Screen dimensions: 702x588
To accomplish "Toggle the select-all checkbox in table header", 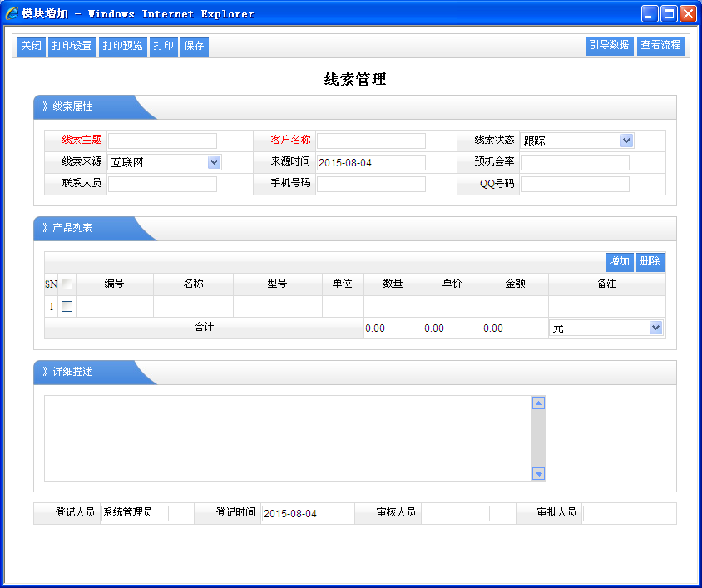I will (67, 284).
